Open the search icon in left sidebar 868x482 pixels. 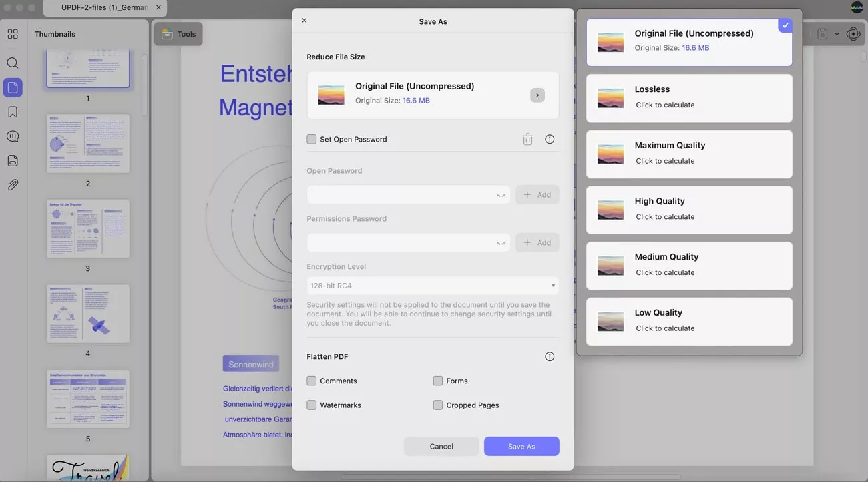[13, 63]
